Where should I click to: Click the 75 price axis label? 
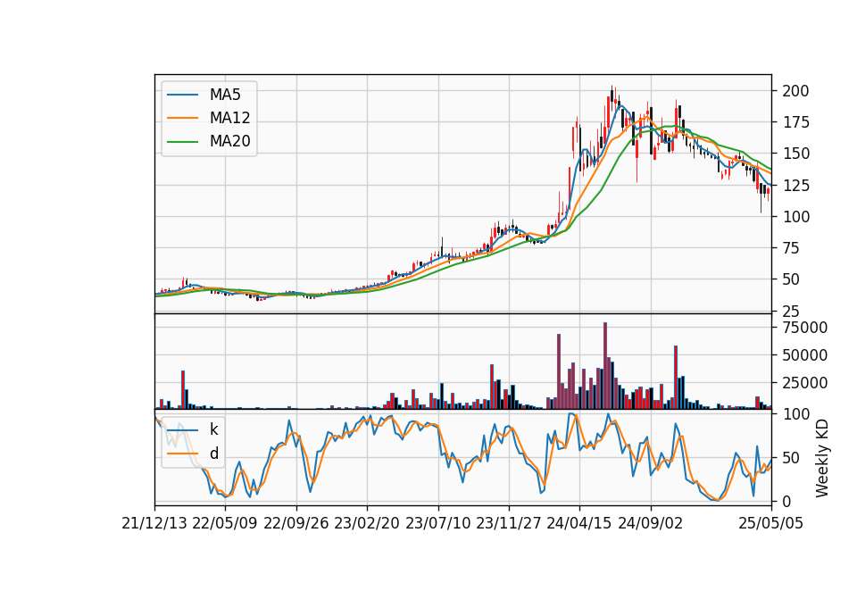[x=791, y=248]
